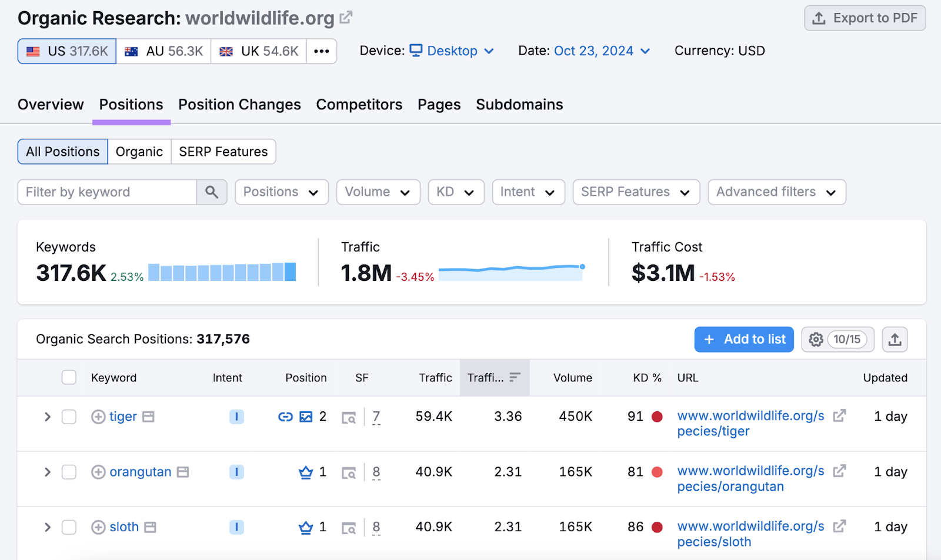The height and width of the screenshot is (560, 941).
Task: Click the image pack icon in tiger row
Action: [306, 417]
